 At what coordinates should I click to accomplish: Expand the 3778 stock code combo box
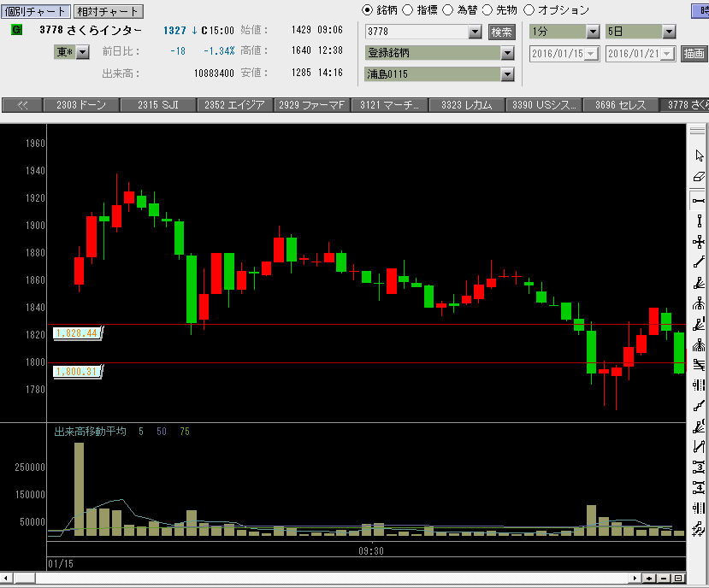(x=475, y=32)
